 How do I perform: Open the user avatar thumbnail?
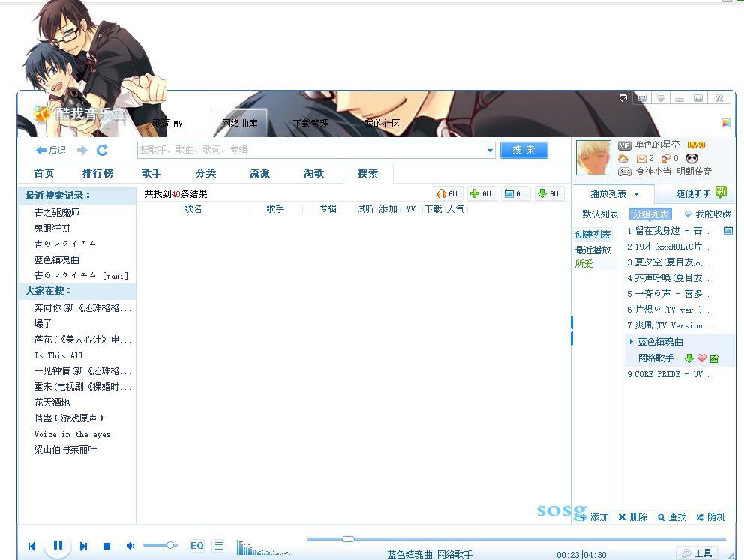[x=593, y=158]
